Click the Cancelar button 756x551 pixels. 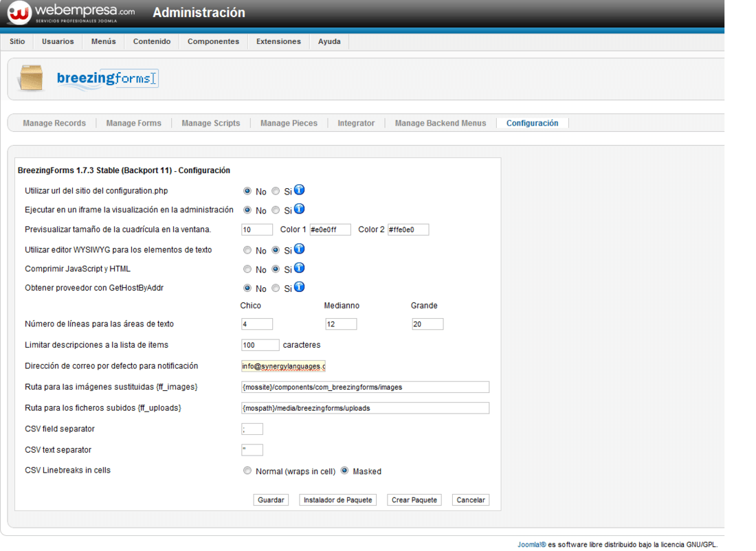click(x=471, y=500)
